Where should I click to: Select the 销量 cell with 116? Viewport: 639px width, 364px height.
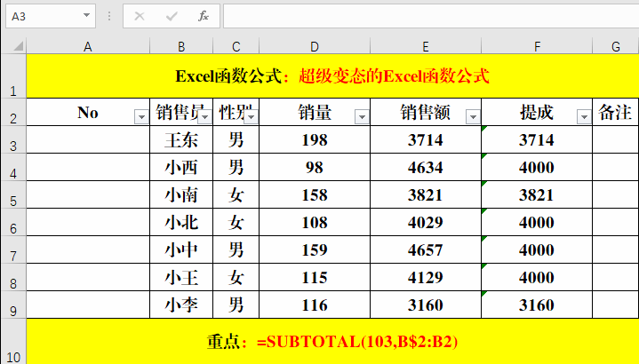click(x=315, y=305)
